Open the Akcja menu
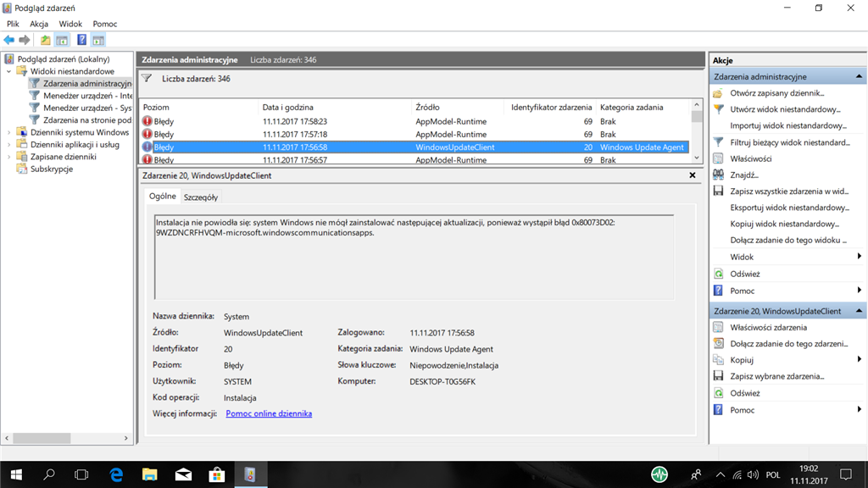This screenshot has width=868, height=488. point(39,24)
